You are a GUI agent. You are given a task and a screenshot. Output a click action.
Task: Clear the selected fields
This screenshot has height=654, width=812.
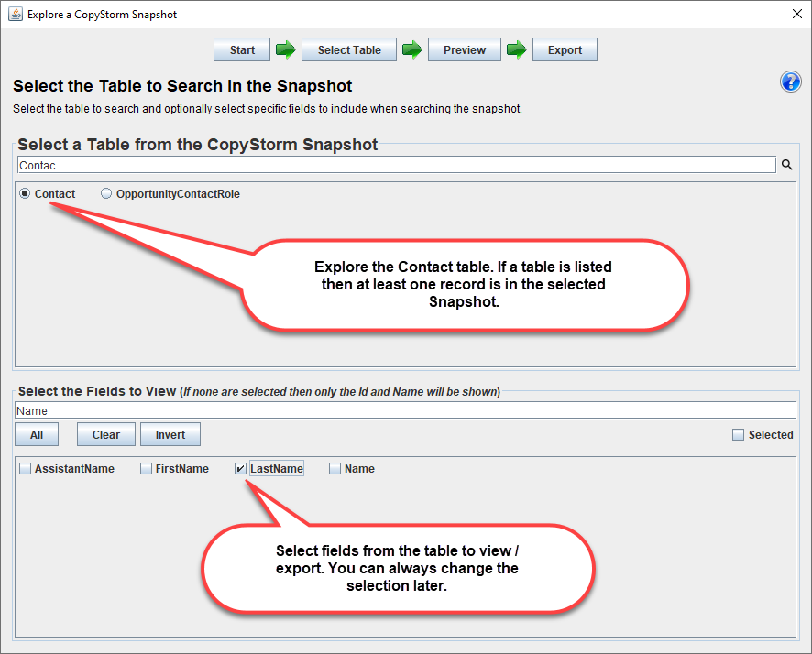(x=106, y=434)
